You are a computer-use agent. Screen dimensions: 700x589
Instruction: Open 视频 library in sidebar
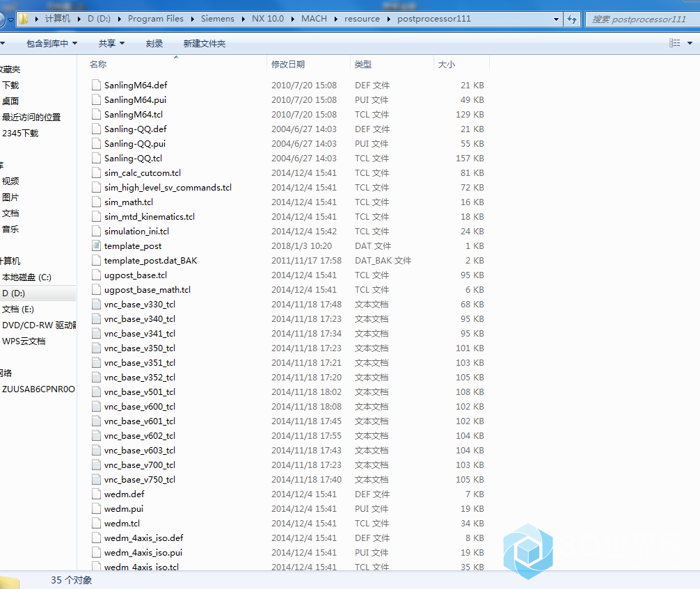click(10, 181)
